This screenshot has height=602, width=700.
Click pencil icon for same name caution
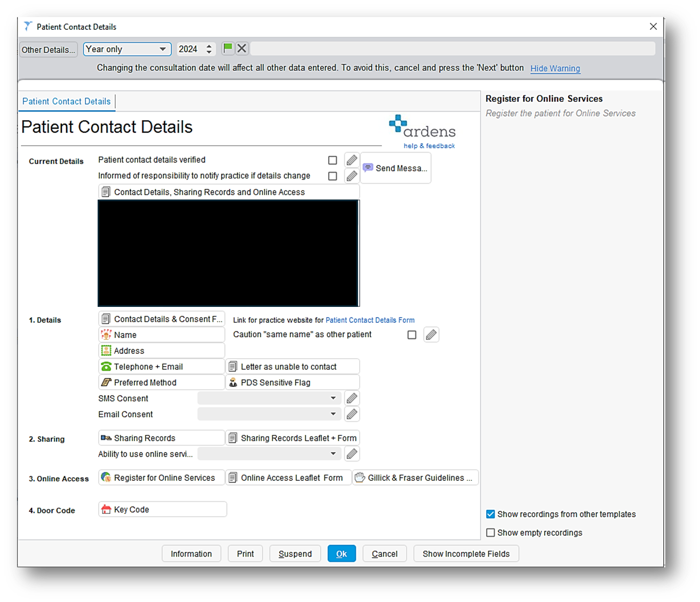(431, 335)
